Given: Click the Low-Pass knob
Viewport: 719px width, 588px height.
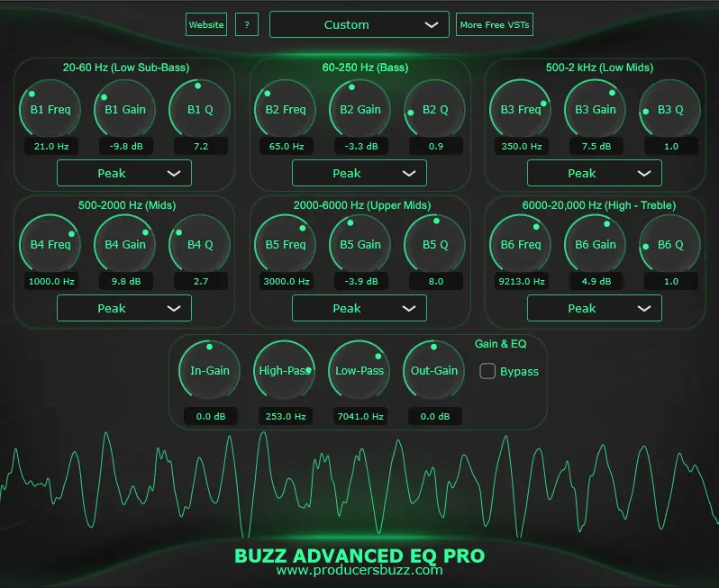Looking at the screenshot, I should pos(359,370).
